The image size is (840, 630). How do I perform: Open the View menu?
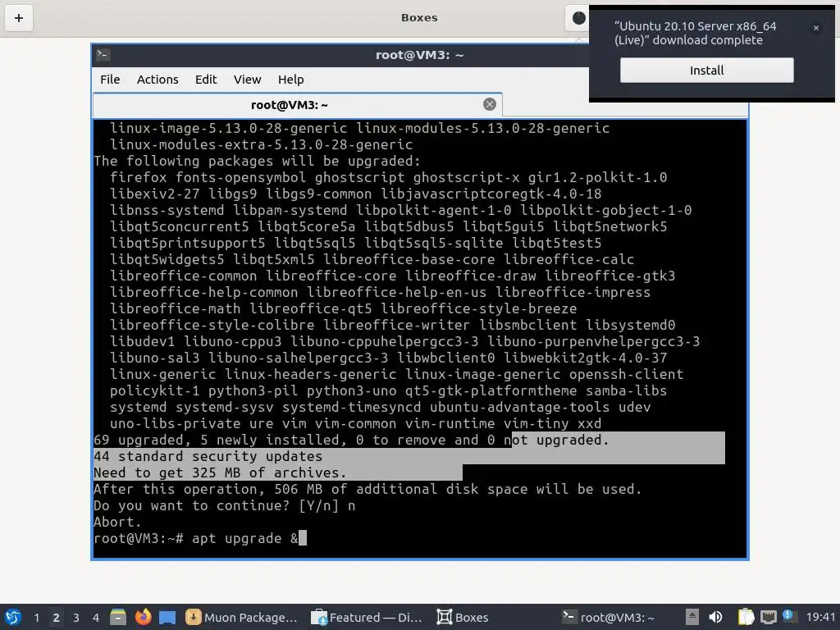pyautogui.click(x=247, y=80)
